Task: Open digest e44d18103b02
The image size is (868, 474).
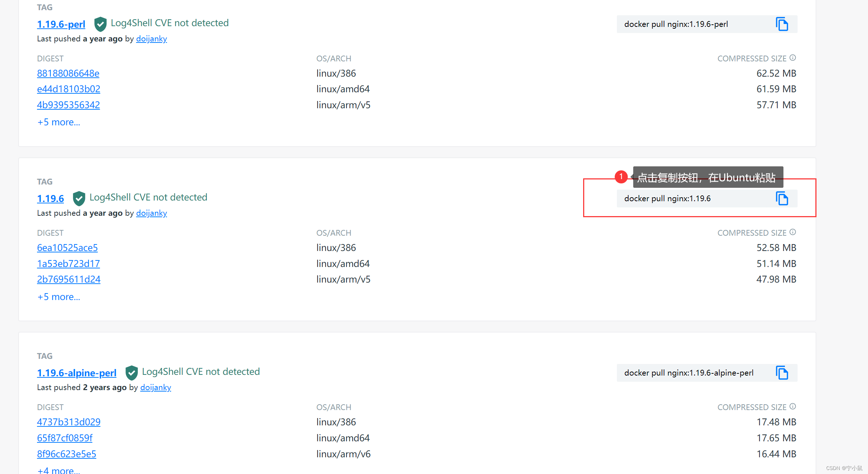Action: pos(69,89)
